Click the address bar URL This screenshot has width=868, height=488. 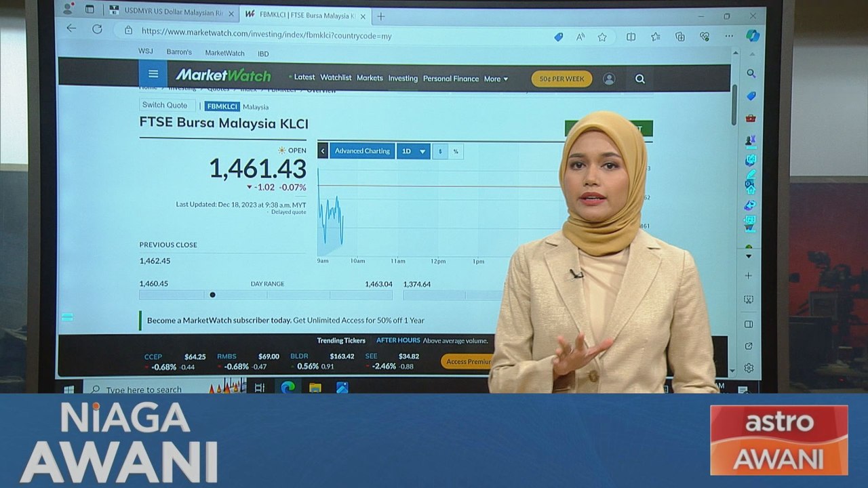(266, 35)
